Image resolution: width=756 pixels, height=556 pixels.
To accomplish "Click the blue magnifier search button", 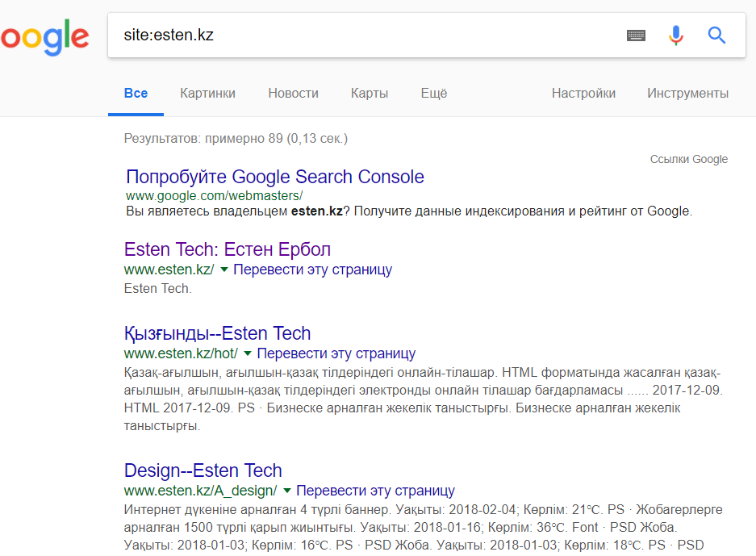I will coord(716,36).
